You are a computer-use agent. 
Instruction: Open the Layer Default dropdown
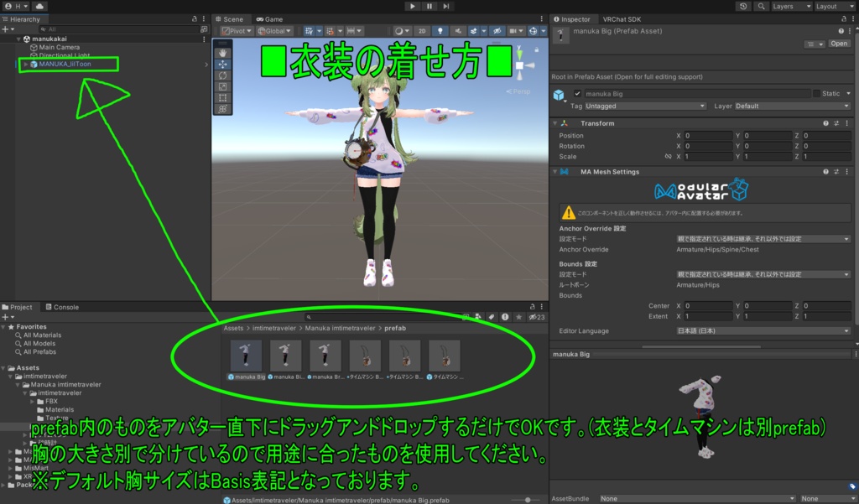tap(792, 106)
